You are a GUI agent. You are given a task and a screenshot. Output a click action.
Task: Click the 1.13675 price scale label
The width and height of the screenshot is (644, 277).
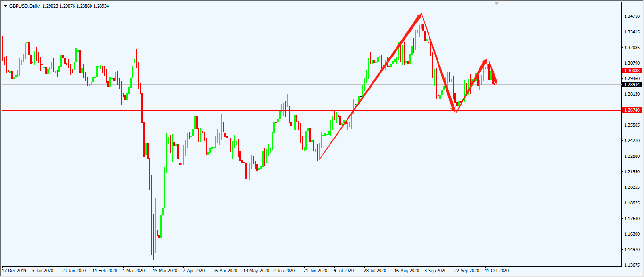631,265
